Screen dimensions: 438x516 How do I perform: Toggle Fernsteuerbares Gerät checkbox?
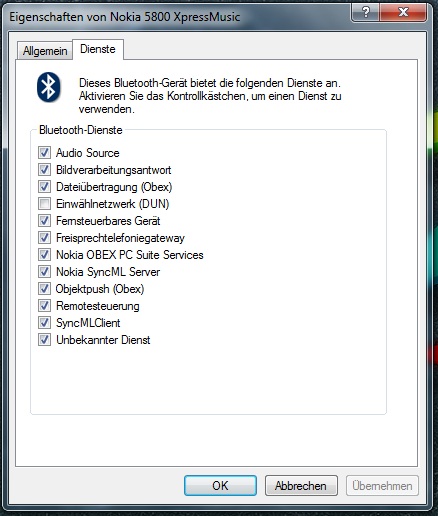point(44,221)
